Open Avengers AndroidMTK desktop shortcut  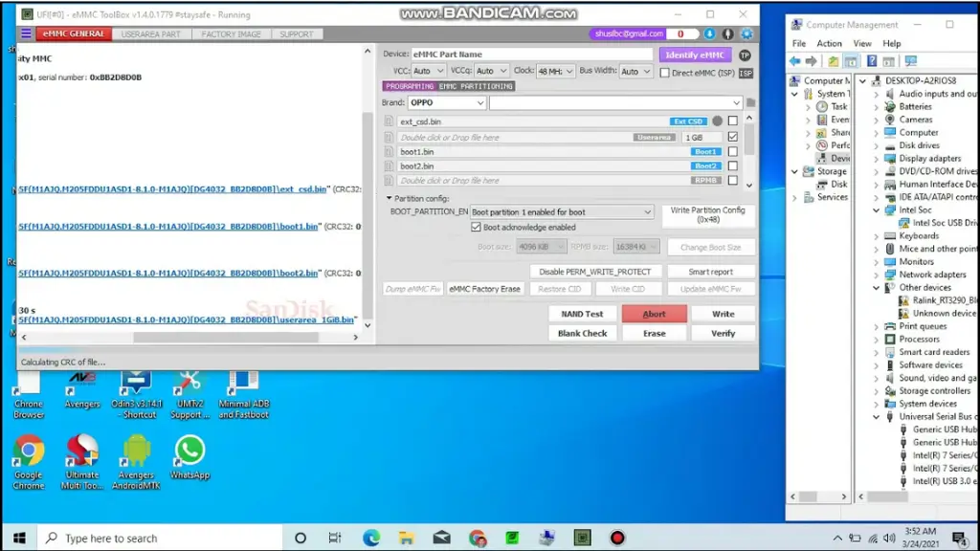pyautogui.click(x=136, y=462)
